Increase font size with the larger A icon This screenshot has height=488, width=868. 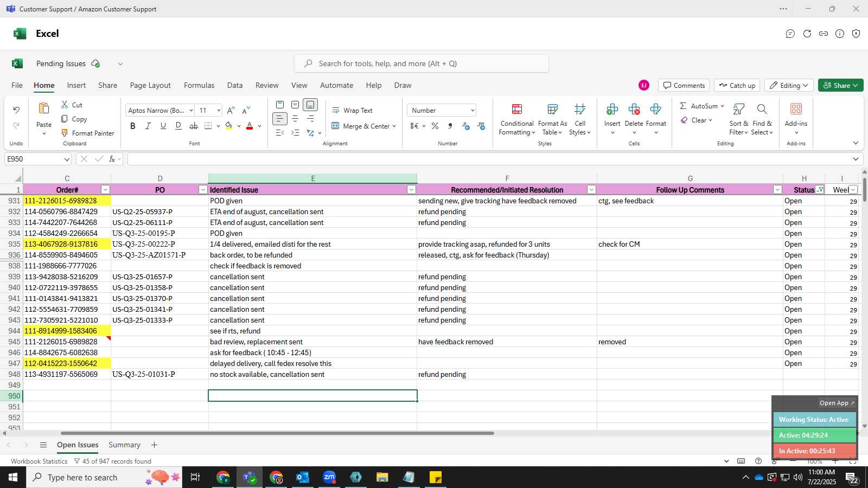click(x=231, y=110)
